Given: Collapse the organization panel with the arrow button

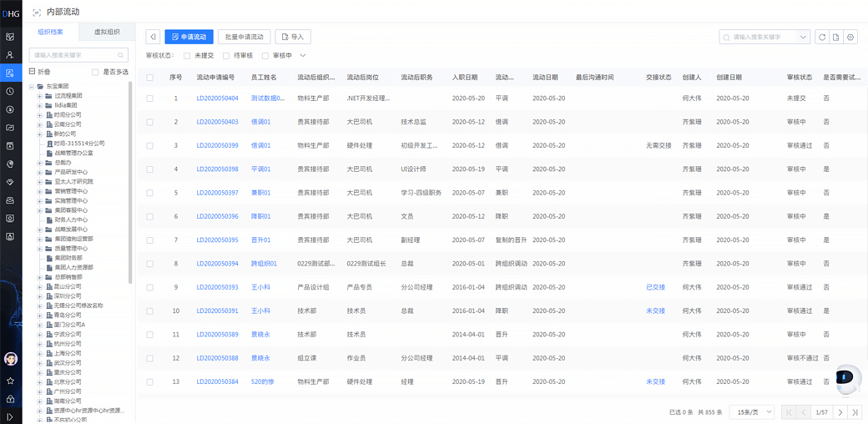Looking at the screenshot, I should click(x=153, y=37).
